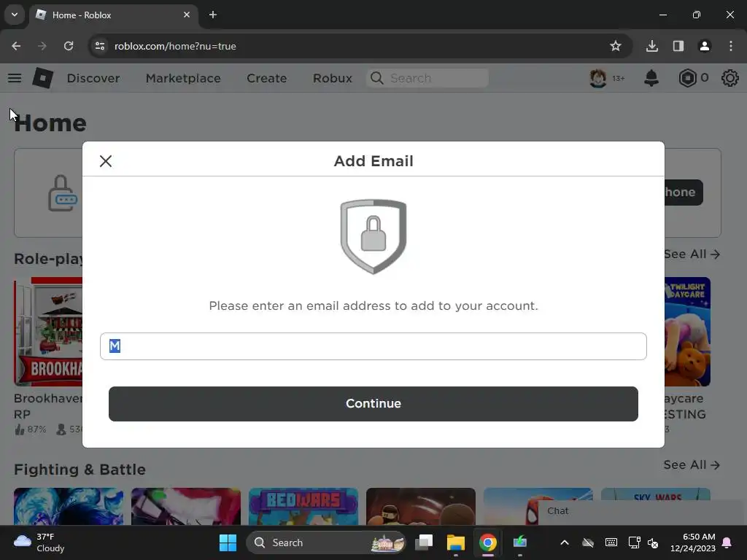Open the Marketplace tab

(183, 78)
